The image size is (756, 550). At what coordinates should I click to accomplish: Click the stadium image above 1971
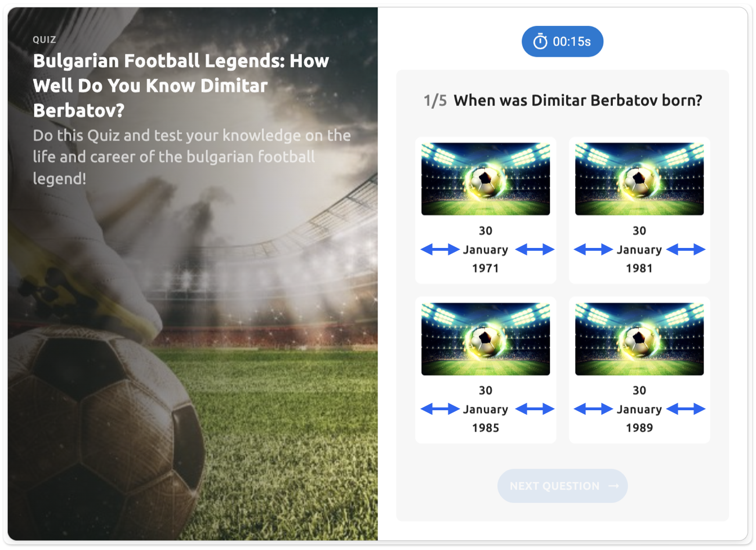486,179
